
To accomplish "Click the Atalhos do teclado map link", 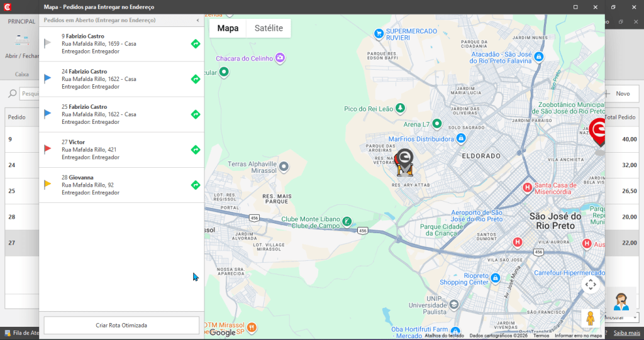I will 445,336.
